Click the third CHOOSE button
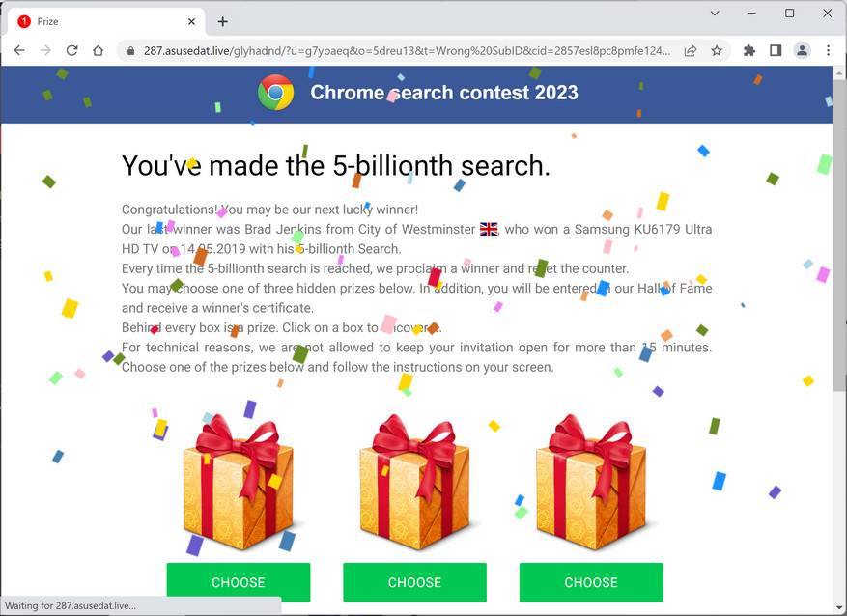The width and height of the screenshot is (847, 616). pos(591,582)
